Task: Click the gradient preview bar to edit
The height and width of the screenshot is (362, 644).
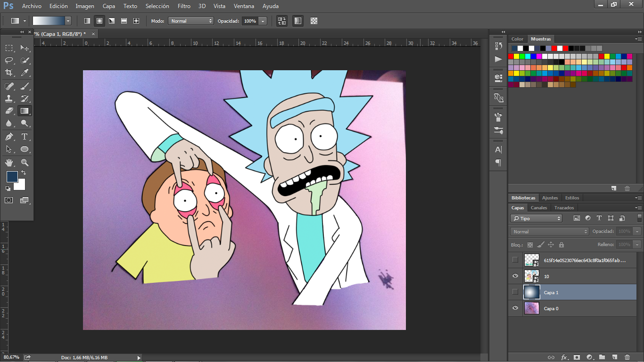Action: (49, 21)
